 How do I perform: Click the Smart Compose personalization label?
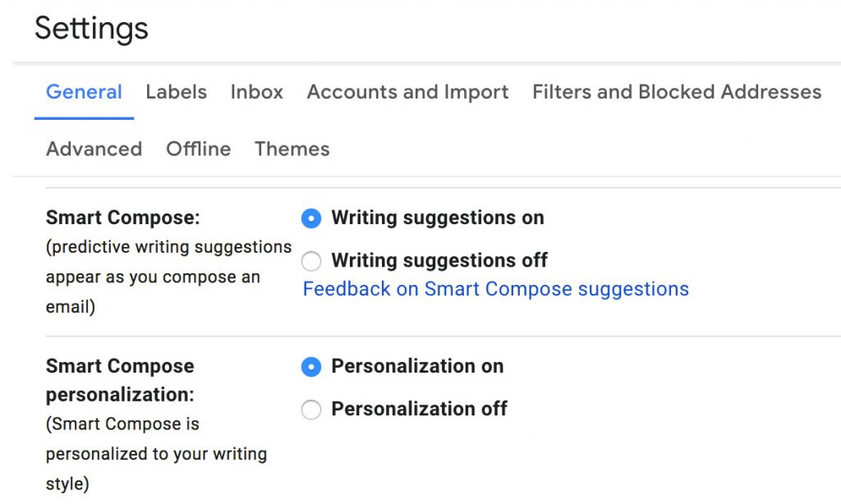[x=121, y=380]
